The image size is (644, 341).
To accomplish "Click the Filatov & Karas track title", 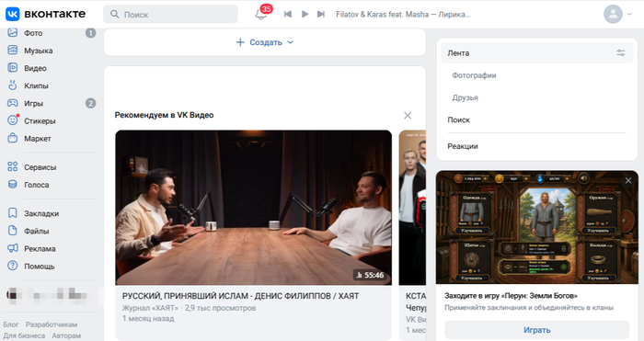I will tap(403, 15).
